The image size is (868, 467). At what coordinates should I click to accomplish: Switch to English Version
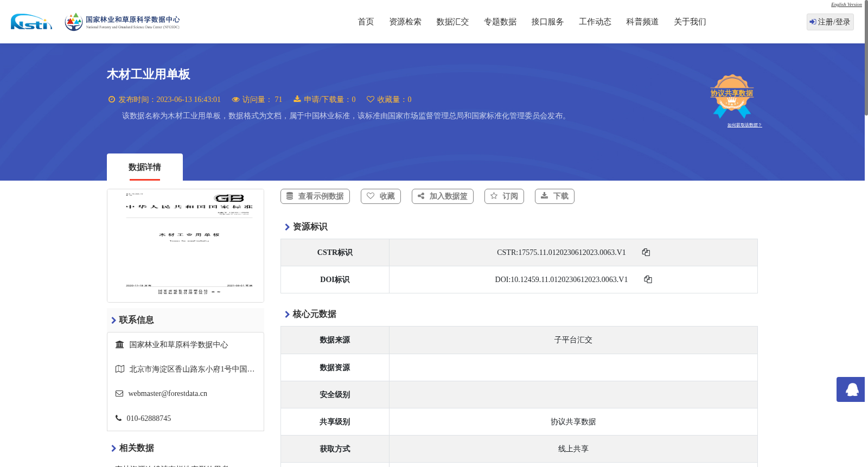pos(846,4)
